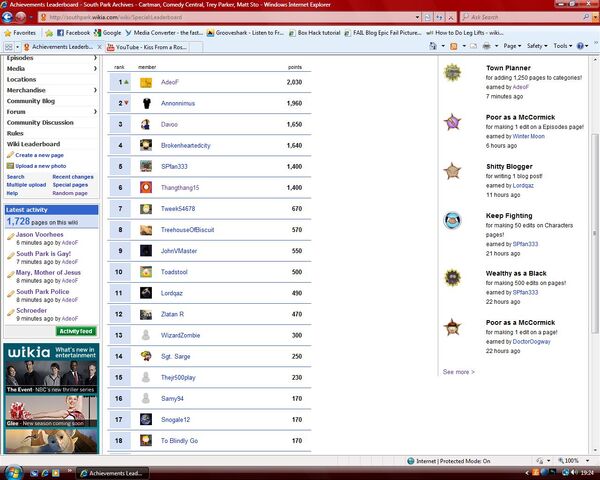Open Brokenheartedcity's profile link

(x=186, y=145)
